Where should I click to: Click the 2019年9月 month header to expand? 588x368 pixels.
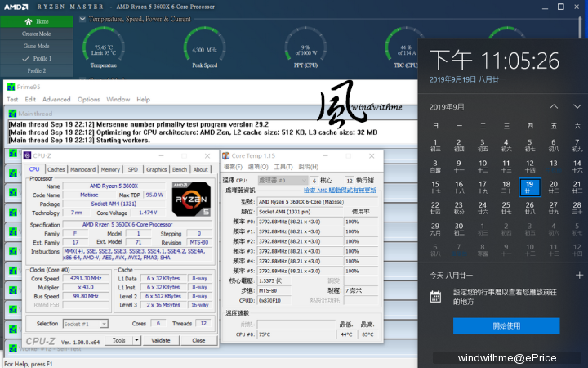[x=447, y=107]
